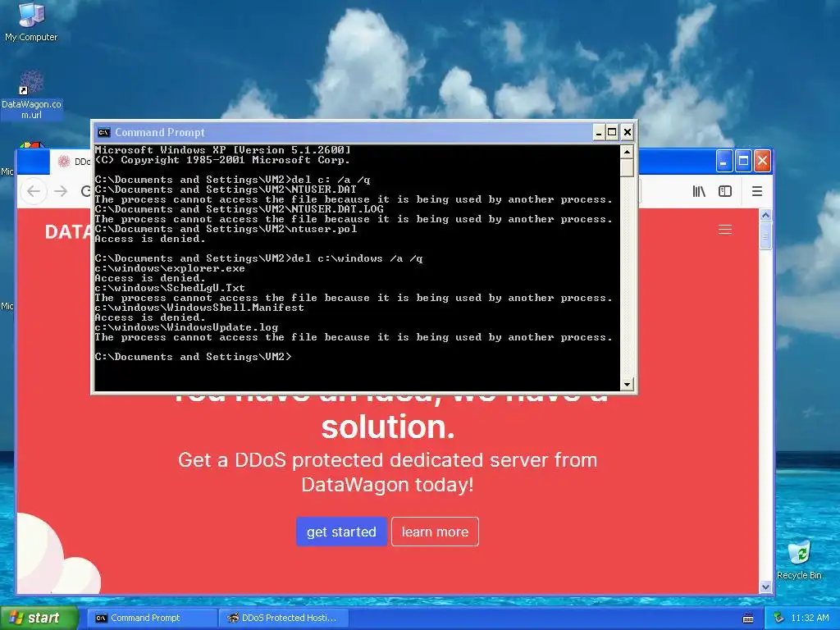Screen dimensions: 840x630
Task: Click the 'solution.' headline on DataWagon page
Action: click(x=388, y=427)
